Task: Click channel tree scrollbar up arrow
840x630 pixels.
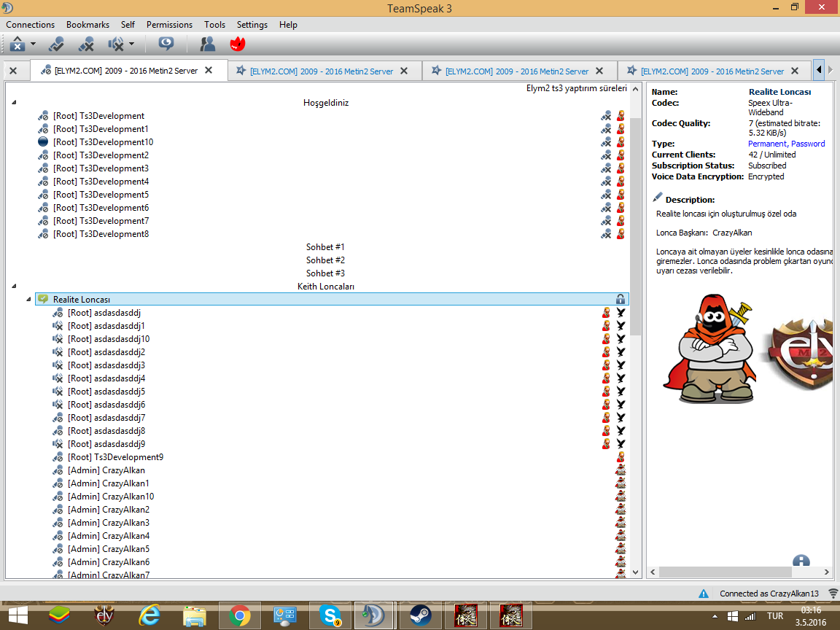Action: point(635,89)
